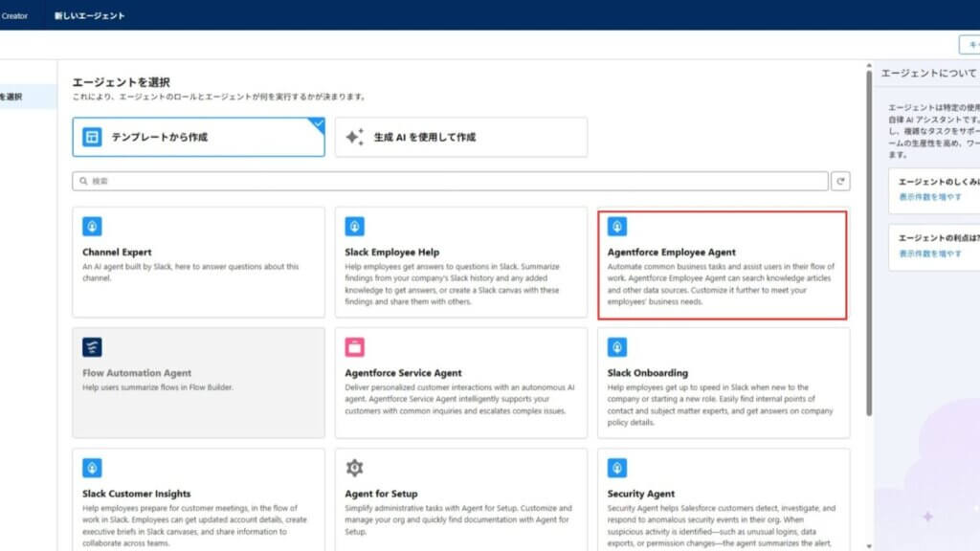Click the Slack Employee Help icon
Image resolution: width=980 pixels, height=551 pixels.
[354, 227]
